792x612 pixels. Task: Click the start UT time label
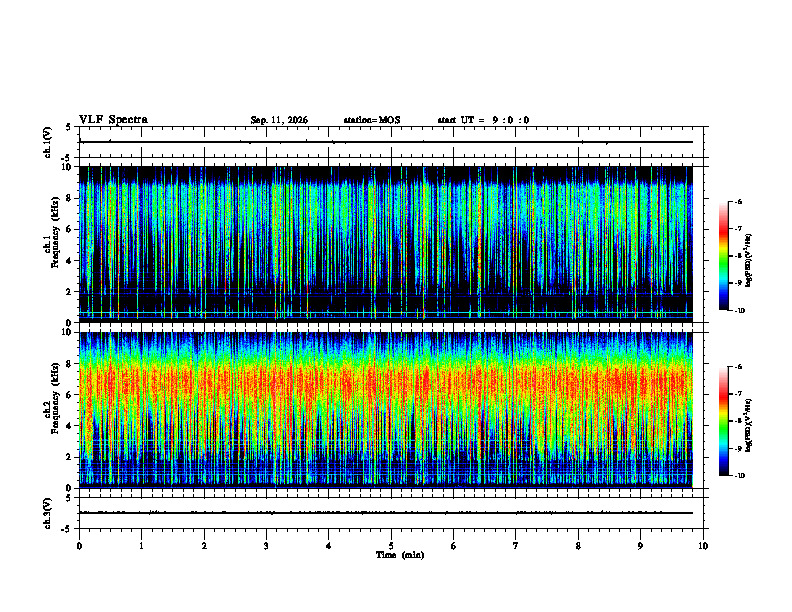(483, 120)
